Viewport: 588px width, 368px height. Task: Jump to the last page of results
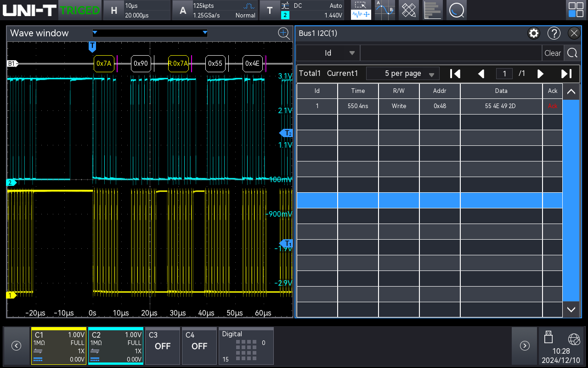[566, 74]
